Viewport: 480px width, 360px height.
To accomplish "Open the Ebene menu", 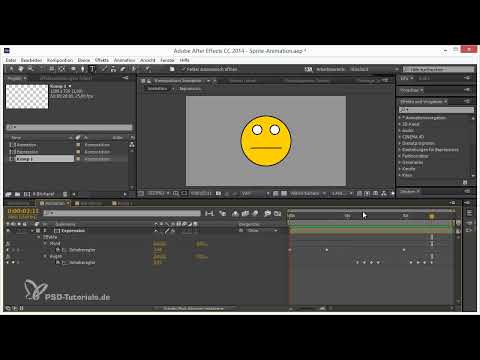I will [x=84, y=60].
